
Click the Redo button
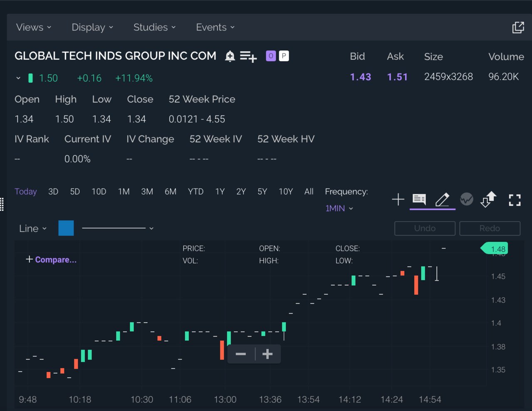tap(490, 228)
